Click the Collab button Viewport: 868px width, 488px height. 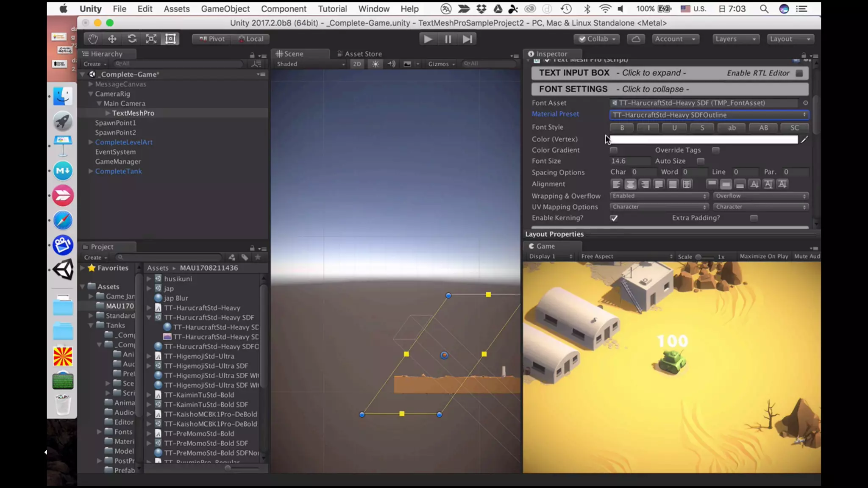click(597, 39)
